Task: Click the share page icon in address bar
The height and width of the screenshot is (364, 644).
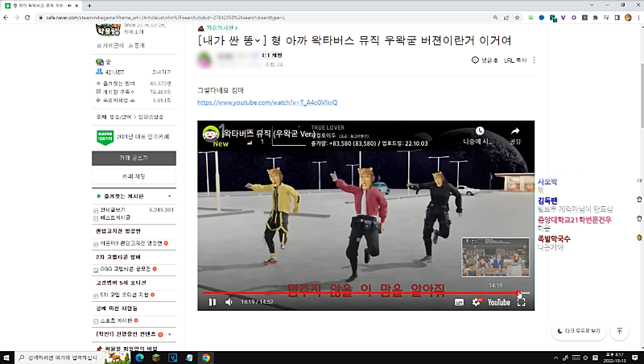Action: click(506, 18)
